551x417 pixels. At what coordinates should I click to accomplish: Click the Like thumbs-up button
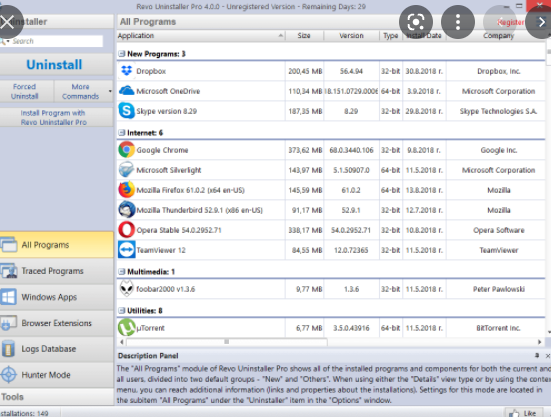(524, 413)
